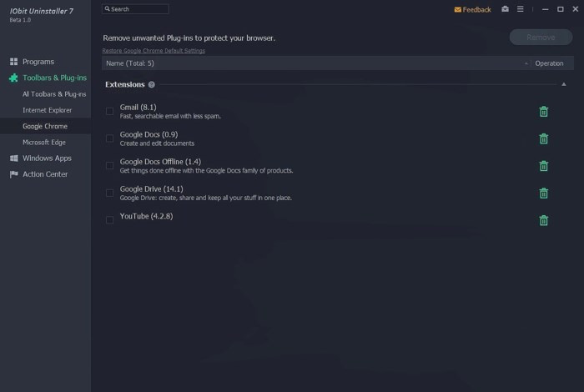This screenshot has height=392, width=584.
Task: Delete the Gmail extension with its trash icon
Action: click(543, 112)
